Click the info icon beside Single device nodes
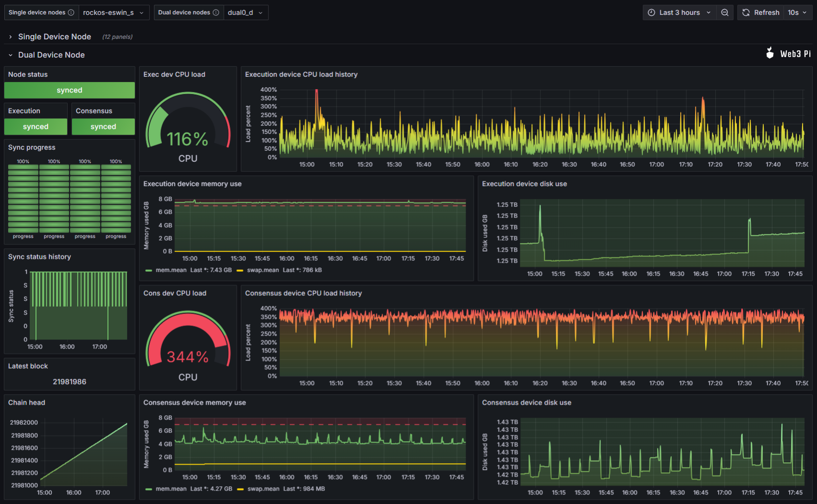The width and height of the screenshot is (817, 504). pyautogui.click(x=72, y=12)
